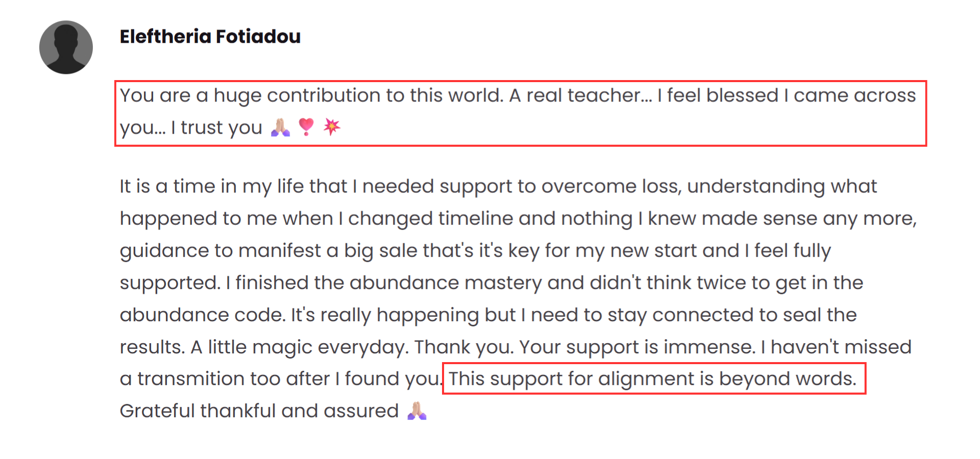
Task: Click the sparkle burst emoji
Action: coord(332,126)
